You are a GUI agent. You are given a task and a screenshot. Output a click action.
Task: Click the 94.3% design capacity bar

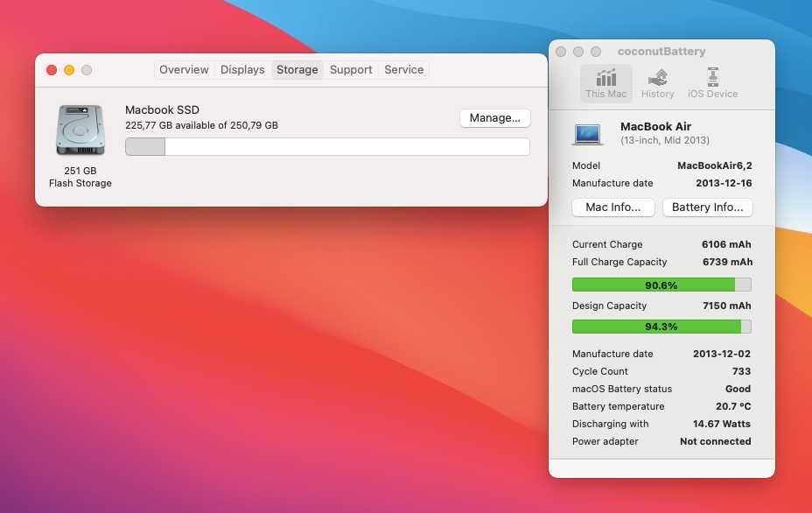pos(661,327)
